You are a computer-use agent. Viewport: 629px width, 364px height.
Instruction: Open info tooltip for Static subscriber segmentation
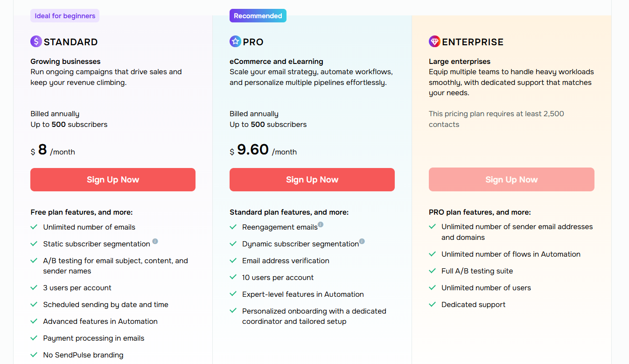[x=155, y=241]
